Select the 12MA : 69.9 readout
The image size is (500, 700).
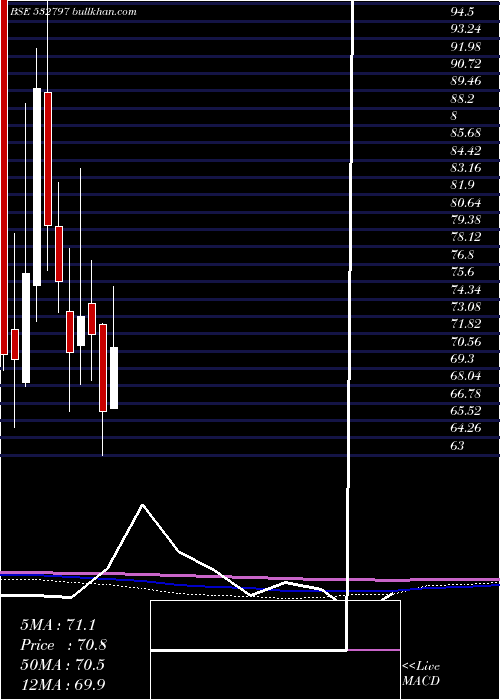[x=63, y=684]
